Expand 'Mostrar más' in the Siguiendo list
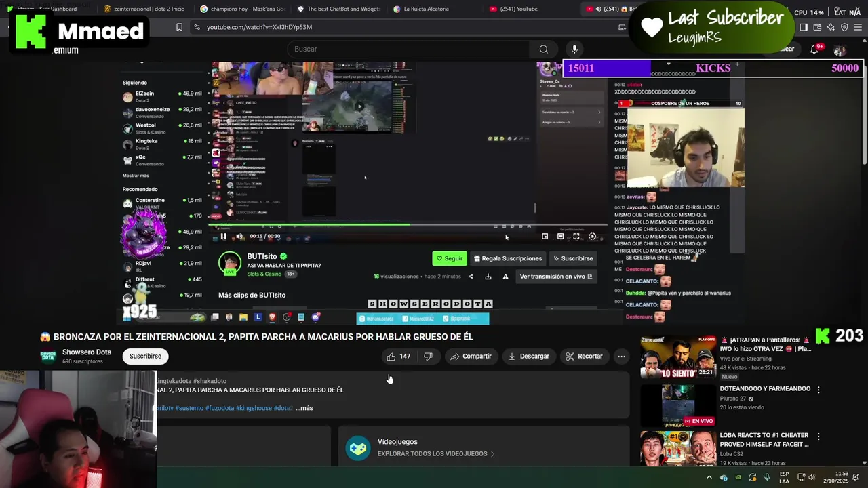The image size is (868, 488). 136,176
